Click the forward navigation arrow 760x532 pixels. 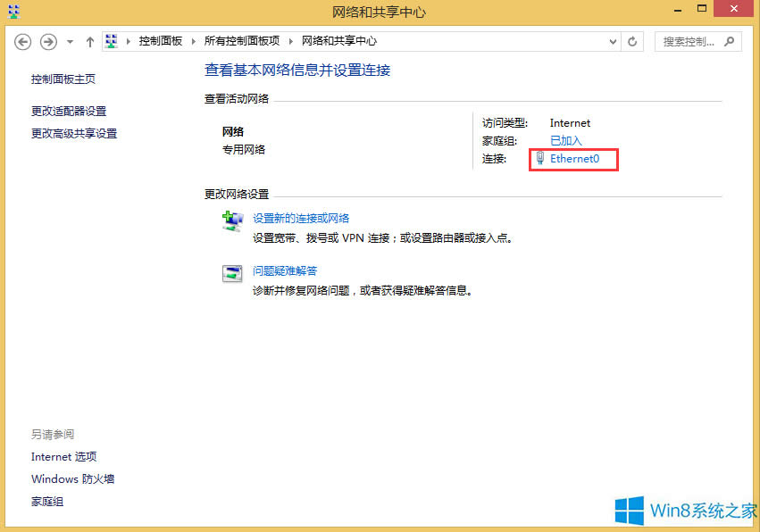(x=46, y=41)
